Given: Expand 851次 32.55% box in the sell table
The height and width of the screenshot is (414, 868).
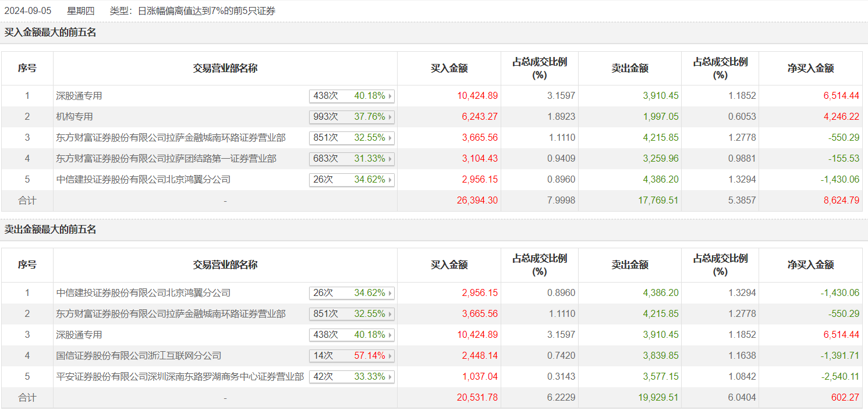Looking at the screenshot, I should click(352, 314).
